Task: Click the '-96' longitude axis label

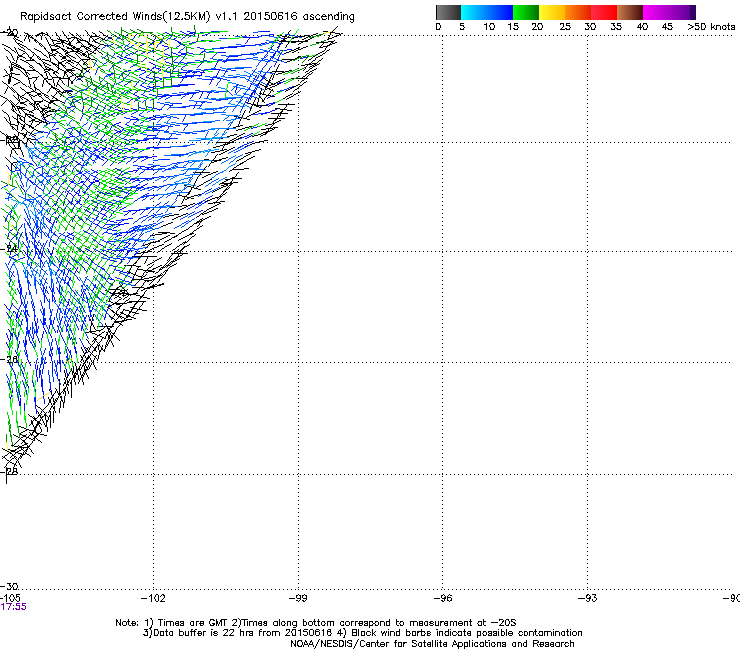Action: [x=443, y=599]
